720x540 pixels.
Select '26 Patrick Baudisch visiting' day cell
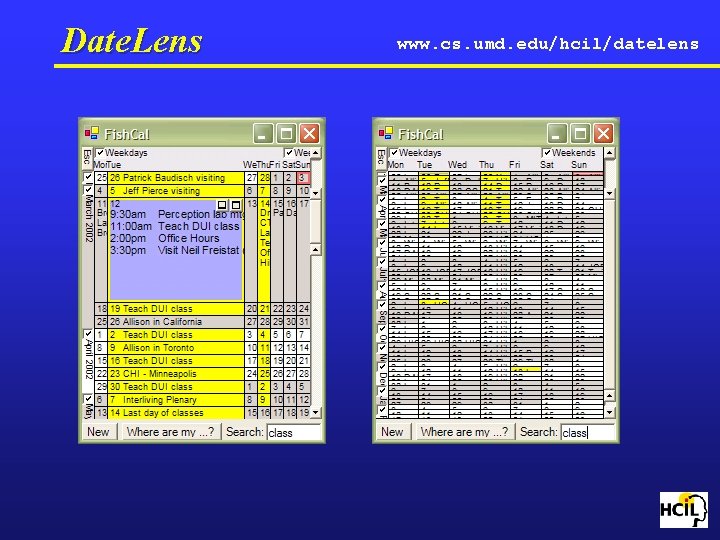pyautogui.click(x=176, y=178)
